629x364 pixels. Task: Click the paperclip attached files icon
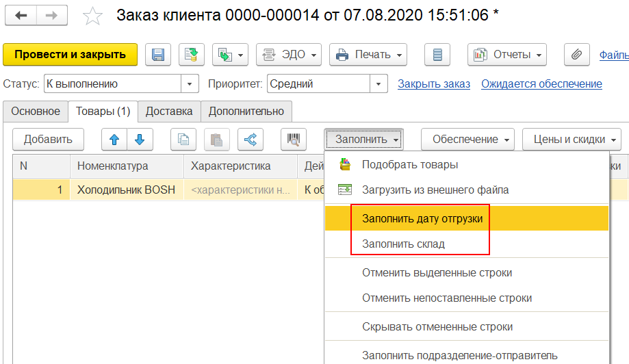click(577, 55)
